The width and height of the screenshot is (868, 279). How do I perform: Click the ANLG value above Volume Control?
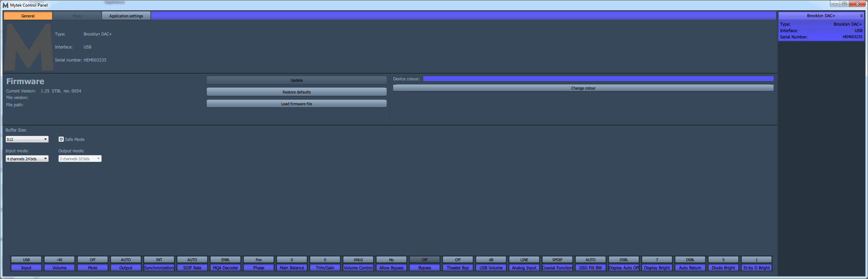pyautogui.click(x=358, y=260)
